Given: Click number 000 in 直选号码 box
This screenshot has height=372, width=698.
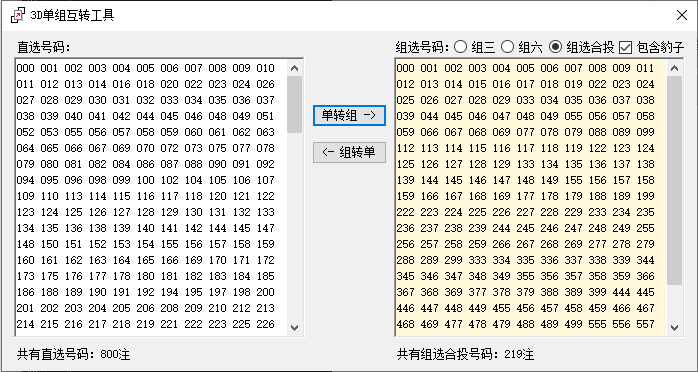Looking at the screenshot, I should (x=25, y=68).
